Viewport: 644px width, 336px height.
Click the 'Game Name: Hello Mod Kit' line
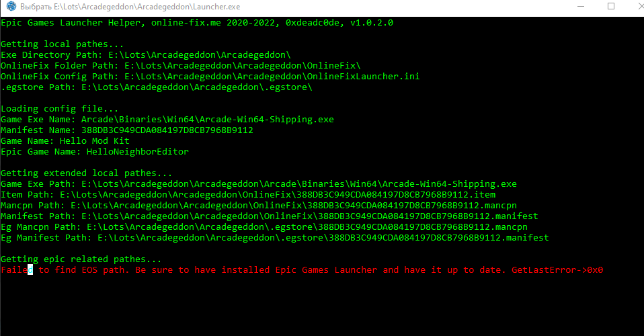(x=65, y=141)
